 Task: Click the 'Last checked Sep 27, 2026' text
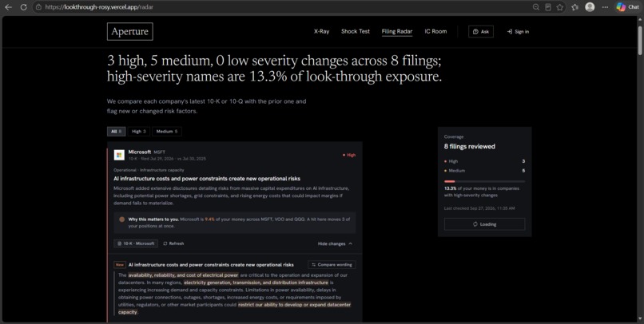click(479, 208)
